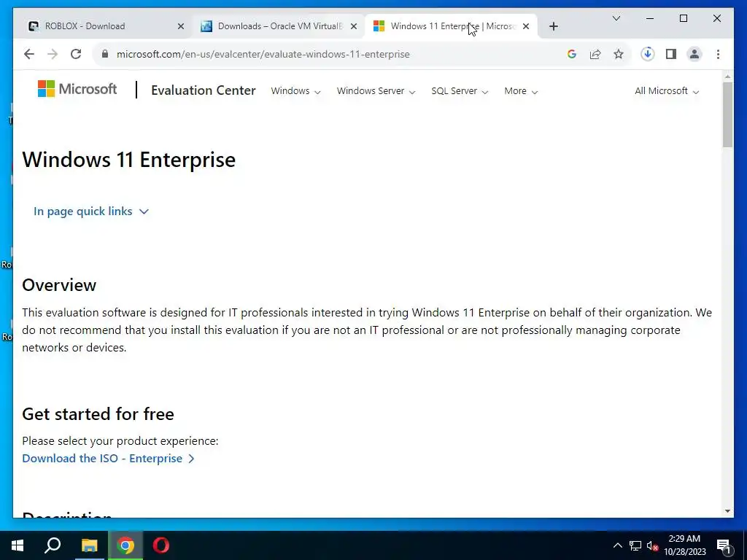
Task: Click the browser forward arrow
Action: (53, 54)
